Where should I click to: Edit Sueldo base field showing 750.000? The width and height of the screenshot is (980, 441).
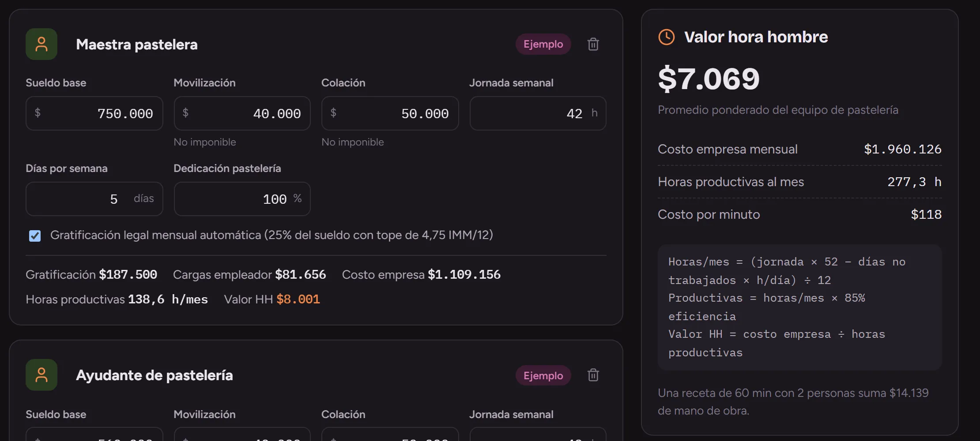click(94, 113)
